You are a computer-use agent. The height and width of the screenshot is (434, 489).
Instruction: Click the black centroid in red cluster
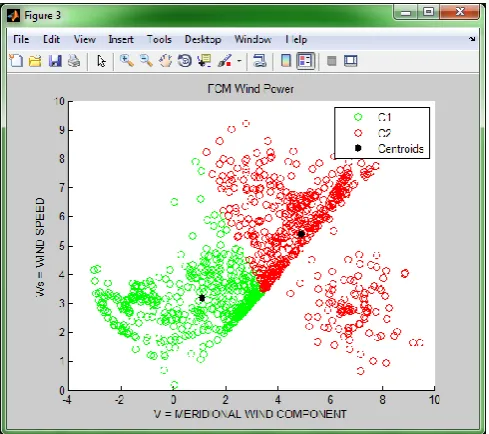tap(301, 234)
